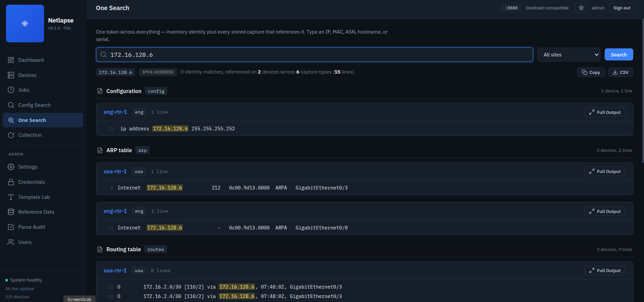Click route 172.16.2.4/30 on line 22
The width and height of the screenshot is (644, 302).
tap(162, 296)
